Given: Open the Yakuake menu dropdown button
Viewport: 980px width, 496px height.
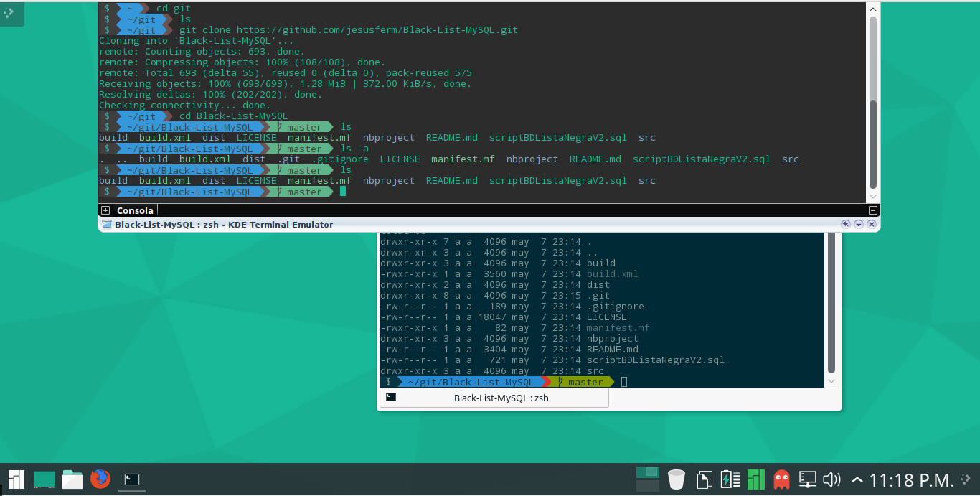Looking at the screenshot, I should pyautogui.click(x=859, y=224).
